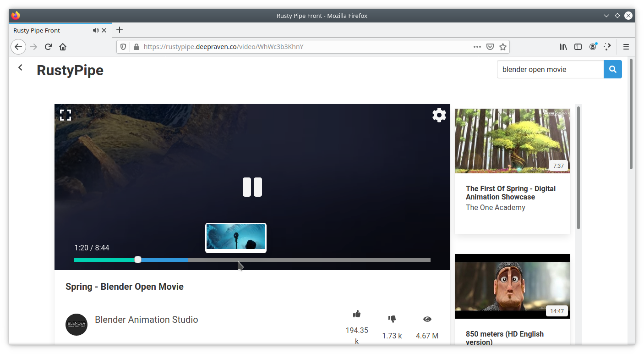Mute the tab via speaker icon
644x354 pixels.
pos(95,30)
